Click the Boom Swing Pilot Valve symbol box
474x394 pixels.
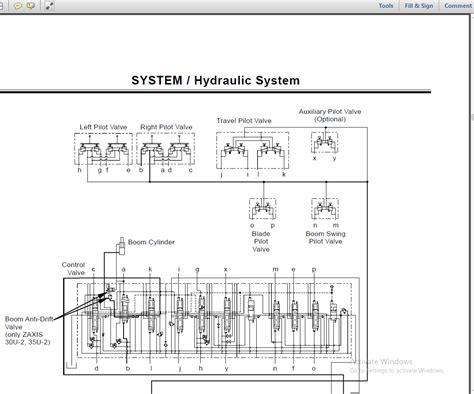click(325, 209)
